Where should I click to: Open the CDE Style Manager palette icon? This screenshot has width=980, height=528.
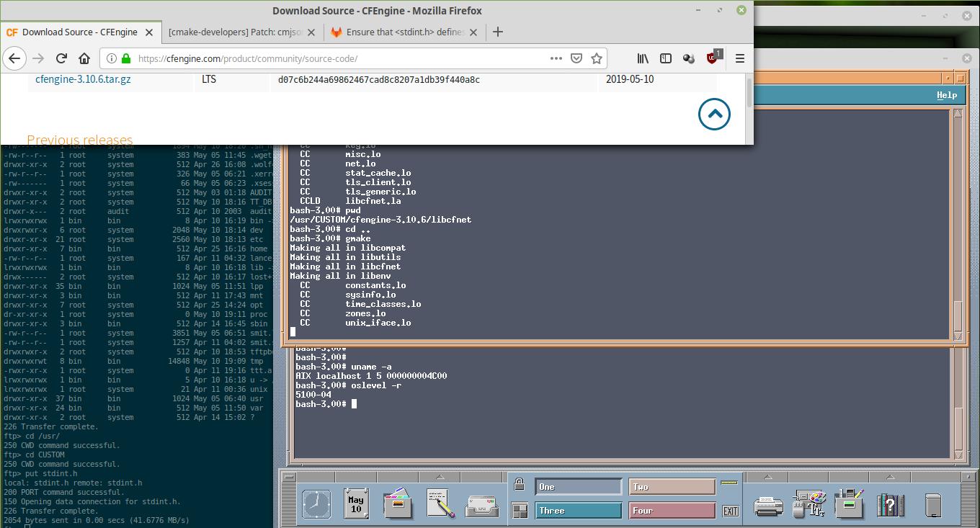coord(808,504)
